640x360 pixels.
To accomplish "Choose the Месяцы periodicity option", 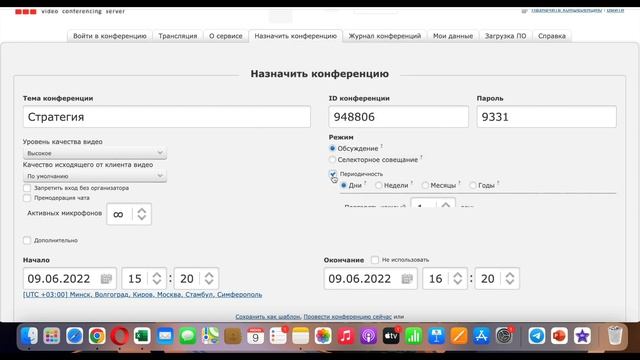I will tap(425, 185).
